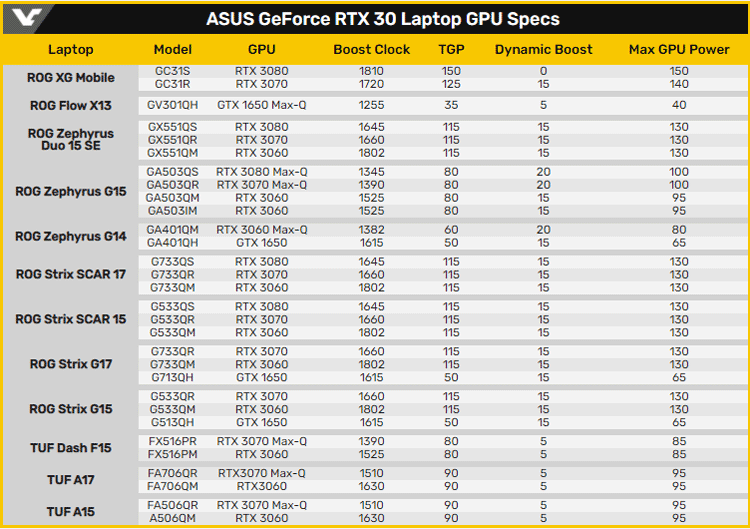This screenshot has height=529, width=750.
Task: Click model cell 'GX551QM'
Action: pyautogui.click(x=173, y=153)
